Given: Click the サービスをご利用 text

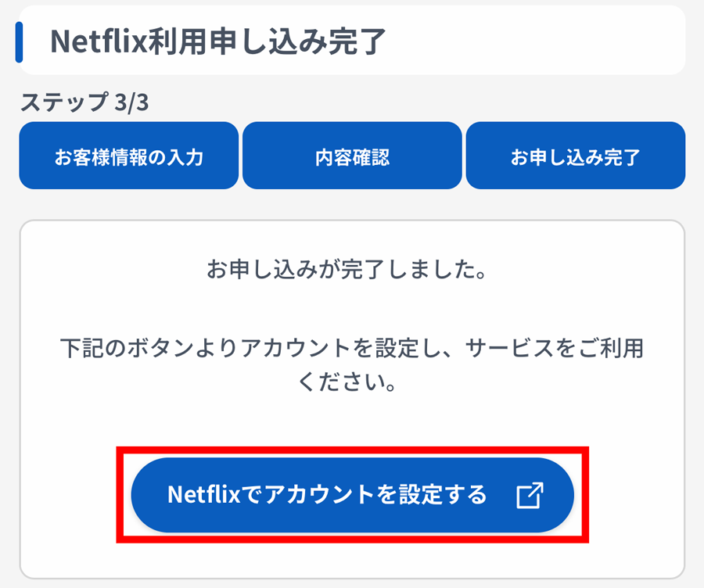Looking at the screenshot, I should tap(555, 348).
